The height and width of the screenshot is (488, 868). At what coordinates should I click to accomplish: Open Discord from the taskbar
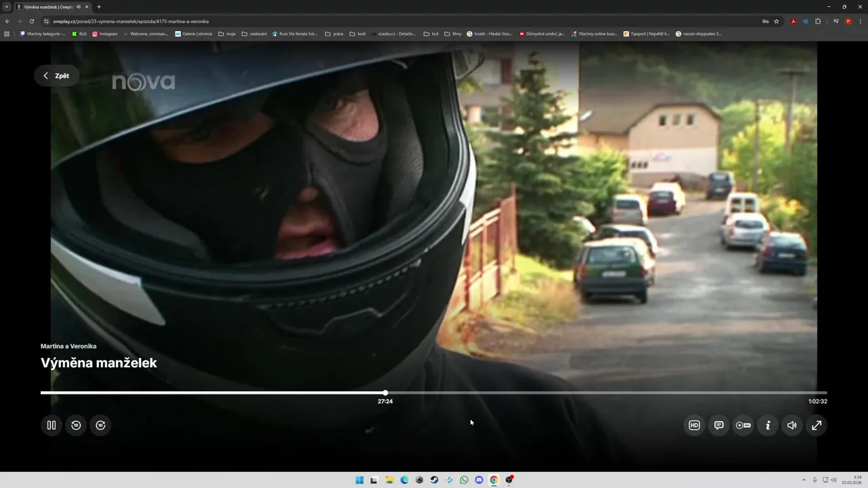pos(479,480)
